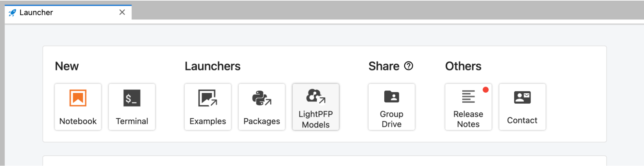
Task: Open a new Notebook from the launcher
Action: click(x=78, y=107)
